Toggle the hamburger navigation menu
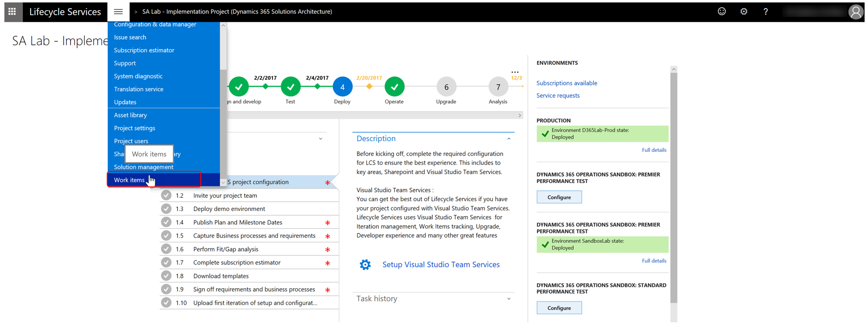The image size is (868, 333). 118,12
